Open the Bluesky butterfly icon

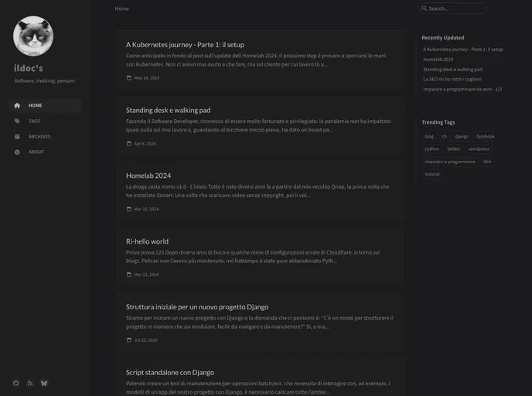coord(44,383)
